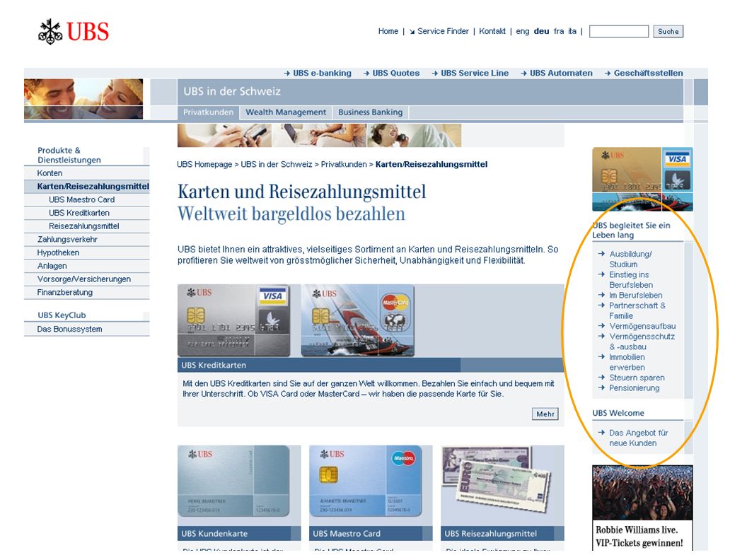Open UBS Kundenkarte title bar
The width and height of the screenshot is (747, 560).
tap(239, 534)
